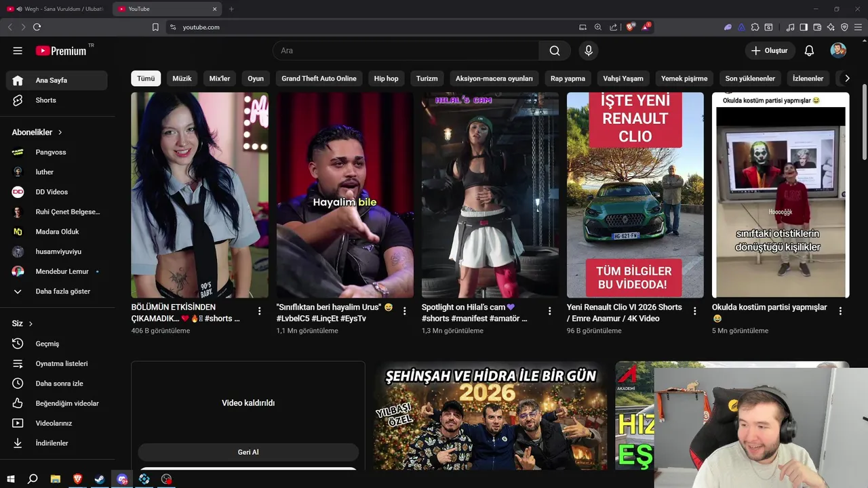Select the Oyun filter chip
Image resolution: width=868 pixels, height=488 pixels.
pyautogui.click(x=256, y=79)
